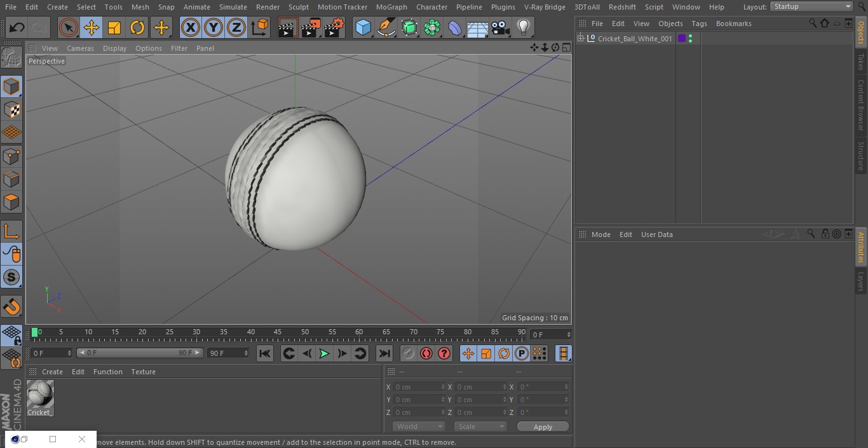Render active view clapperboard icon

point(288,27)
